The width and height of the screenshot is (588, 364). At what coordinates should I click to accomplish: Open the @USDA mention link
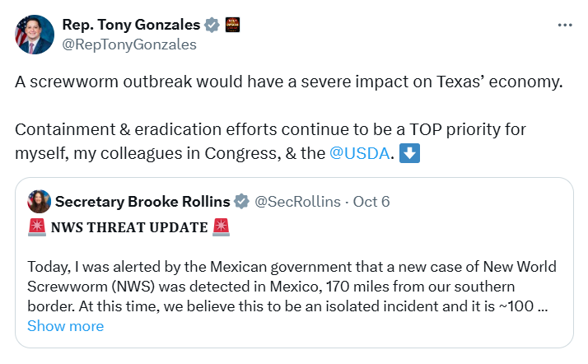click(359, 153)
